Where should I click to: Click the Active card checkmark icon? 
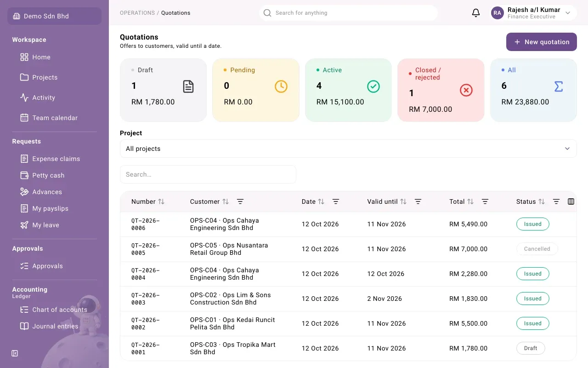373,86
